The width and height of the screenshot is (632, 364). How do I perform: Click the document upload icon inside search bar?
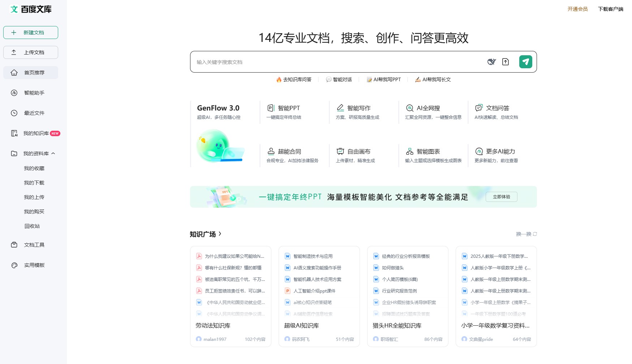tap(506, 62)
